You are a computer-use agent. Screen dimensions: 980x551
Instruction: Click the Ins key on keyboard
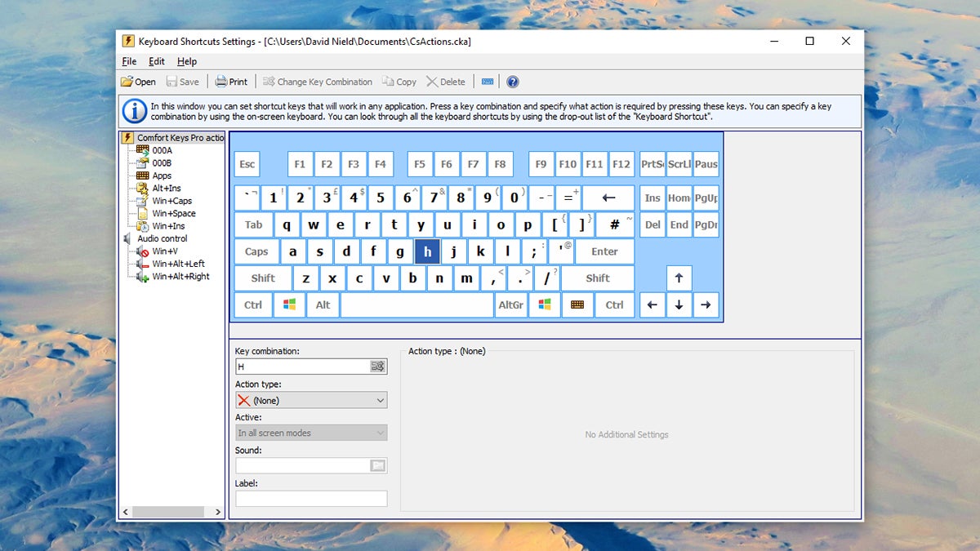click(652, 198)
